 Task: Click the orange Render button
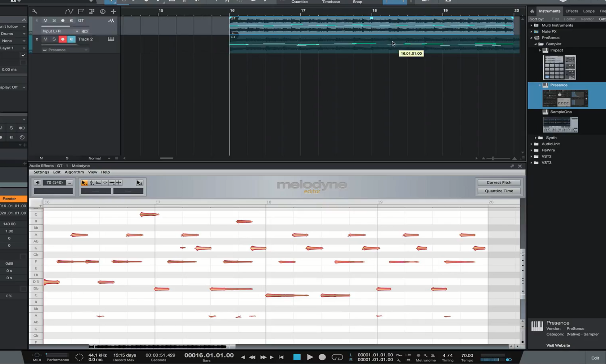coord(13,199)
